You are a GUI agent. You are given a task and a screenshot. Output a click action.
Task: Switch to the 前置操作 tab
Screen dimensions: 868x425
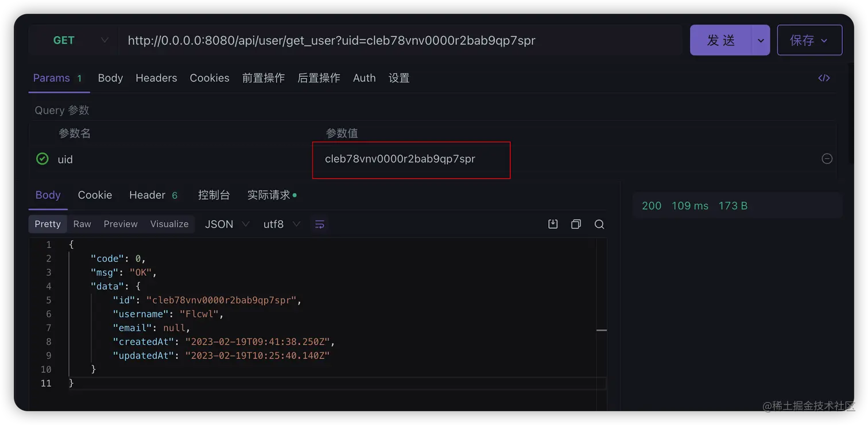pyautogui.click(x=263, y=78)
